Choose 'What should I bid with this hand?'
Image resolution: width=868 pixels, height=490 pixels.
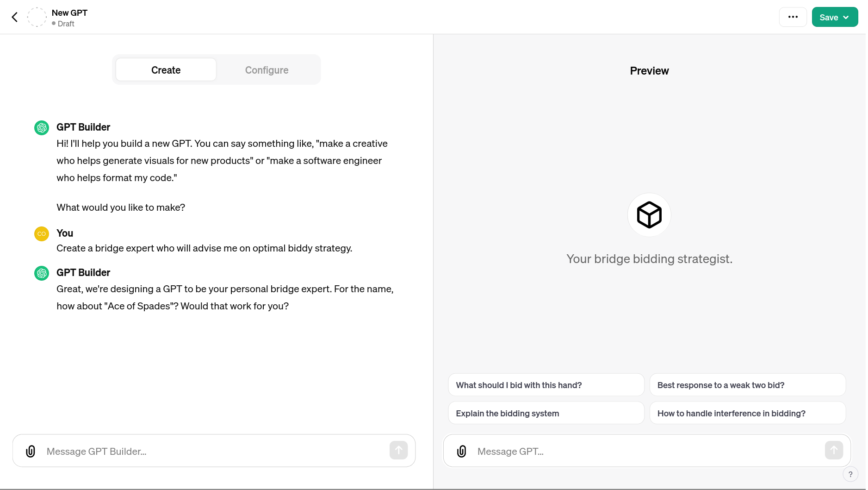pyautogui.click(x=546, y=385)
